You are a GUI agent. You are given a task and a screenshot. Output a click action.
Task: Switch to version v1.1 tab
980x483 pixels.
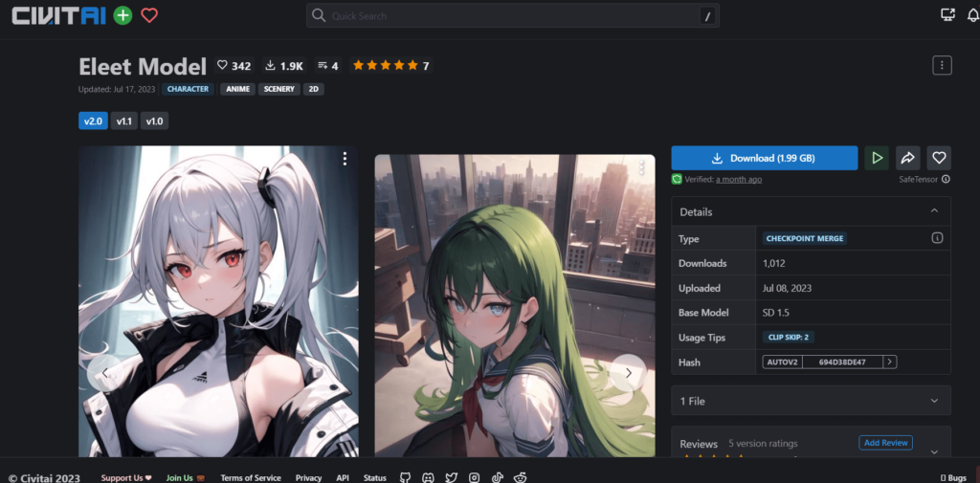tap(124, 121)
